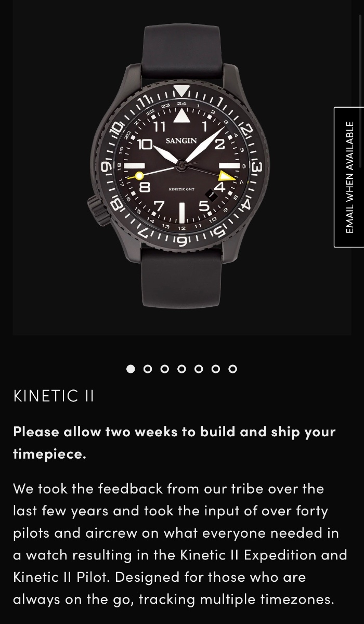
Task: Show the fourth product image via dot
Action: pos(181,369)
